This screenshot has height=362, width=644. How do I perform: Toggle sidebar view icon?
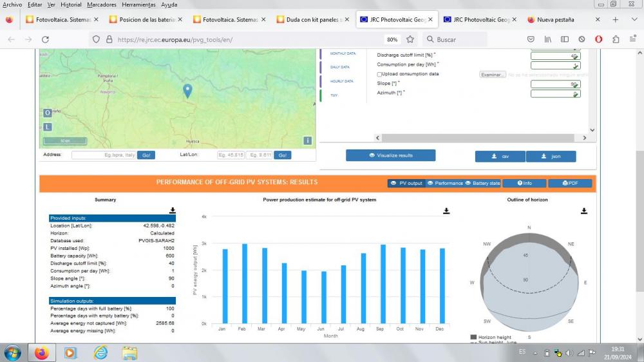565,39
